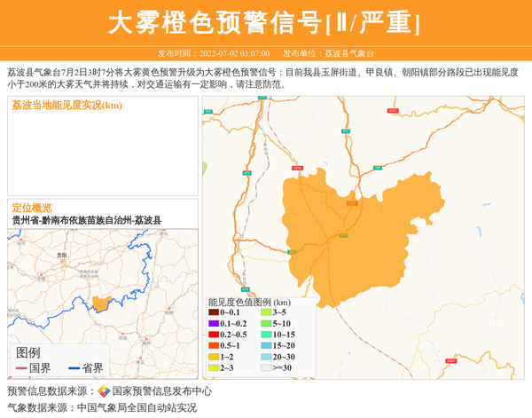The height and width of the screenshot is (418, 532).
Task: Click the 贵阳 city marker on overview map
Action: coord(61,259)
